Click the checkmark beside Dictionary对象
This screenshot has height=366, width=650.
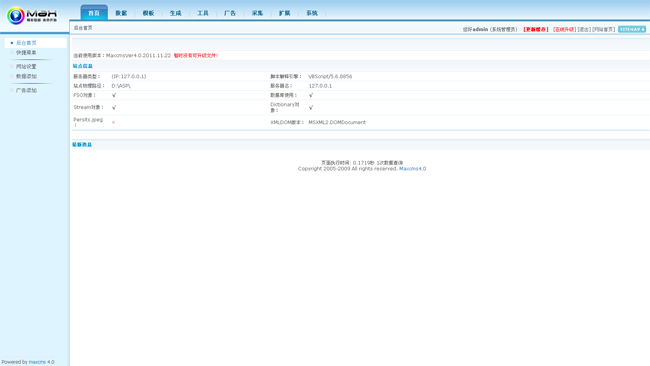pos(311,107)
